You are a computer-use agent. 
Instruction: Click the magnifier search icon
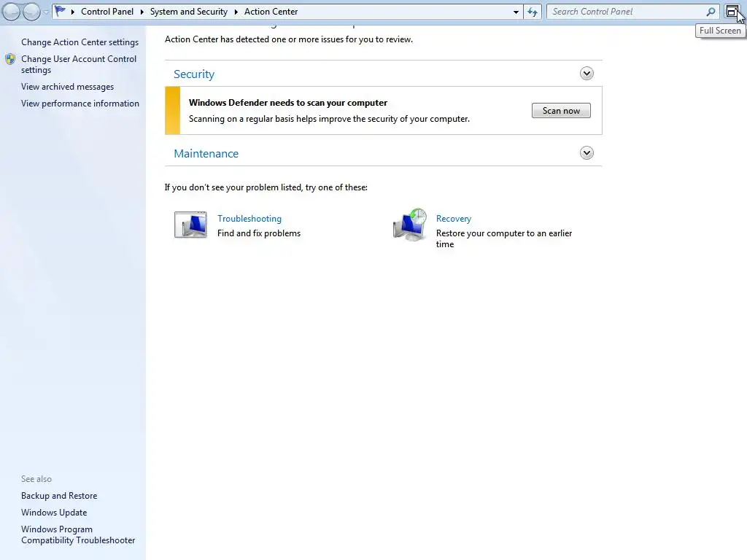click(x=711, y=12)
